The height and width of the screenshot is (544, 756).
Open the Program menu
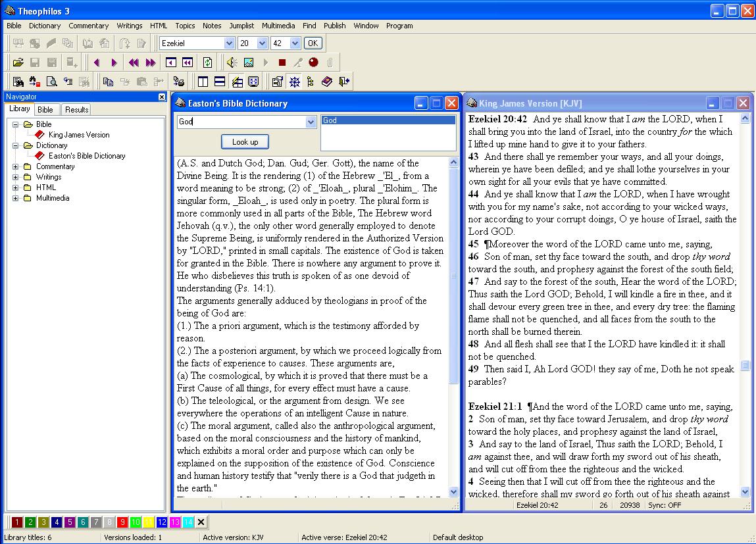(x=399, y=26)
